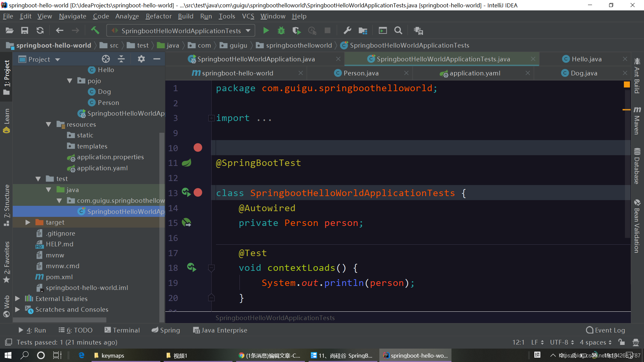This screenshot has width=644, height=362.
Task: Toggle read-only lock icon in status bar
Action: click(x=622, y=342)
